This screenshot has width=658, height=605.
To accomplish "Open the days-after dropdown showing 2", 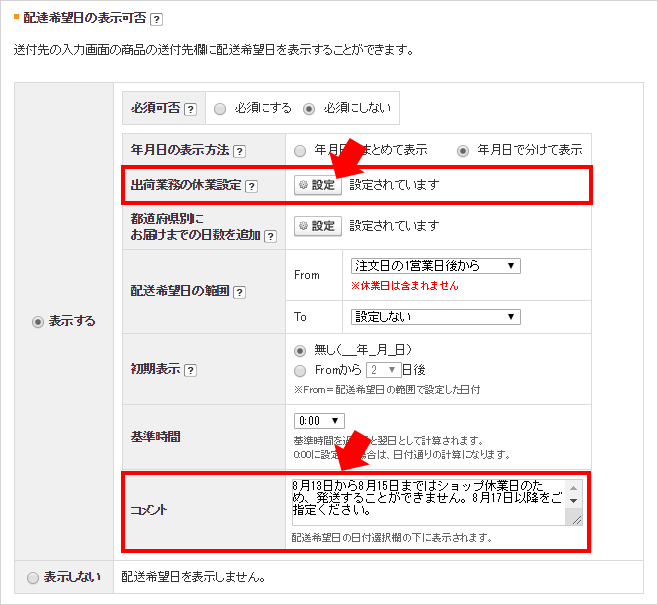I will pyautogui.click(x=384, y=370).
